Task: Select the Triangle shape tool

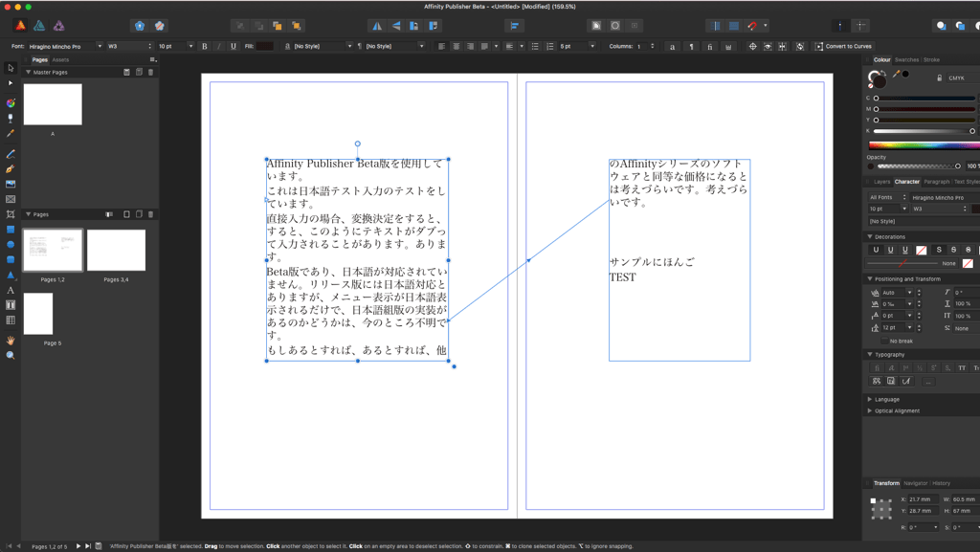Action: (10, 275)
